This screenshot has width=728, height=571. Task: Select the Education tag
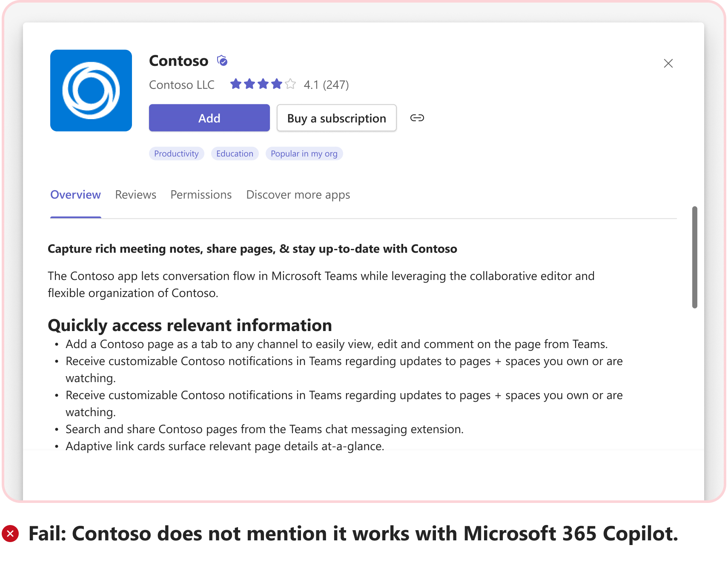235,153
